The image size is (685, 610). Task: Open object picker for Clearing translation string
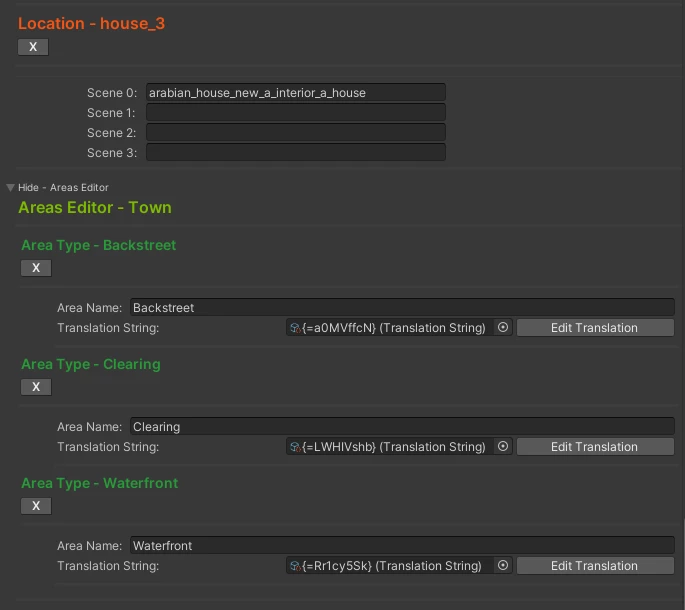[x=503, y=446]
